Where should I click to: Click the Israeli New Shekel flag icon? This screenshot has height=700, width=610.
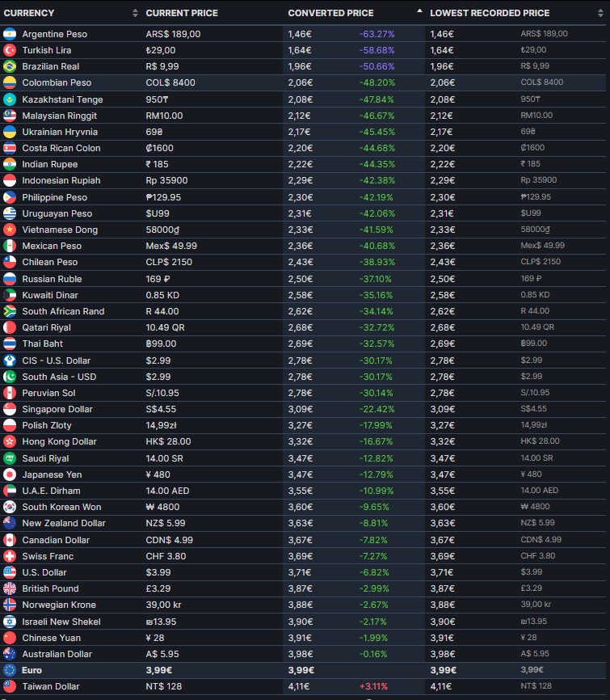click(x=10, y=622)
